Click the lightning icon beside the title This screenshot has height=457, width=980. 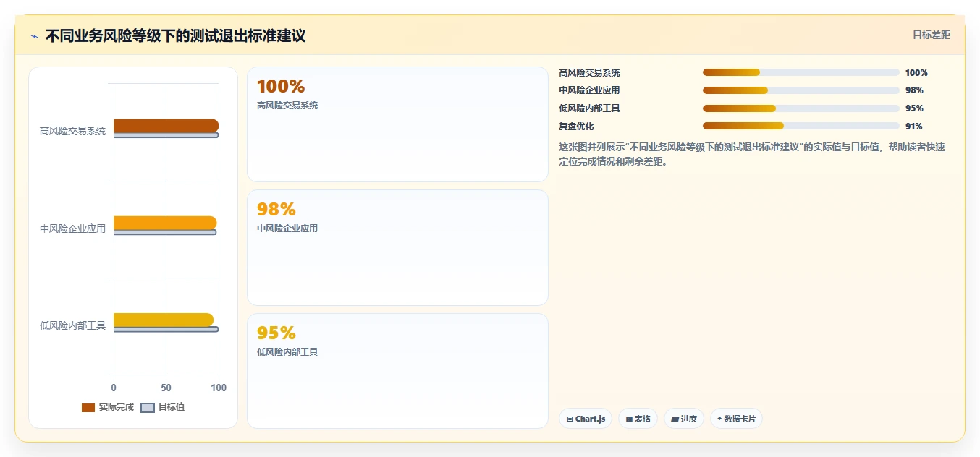[34, 36]
